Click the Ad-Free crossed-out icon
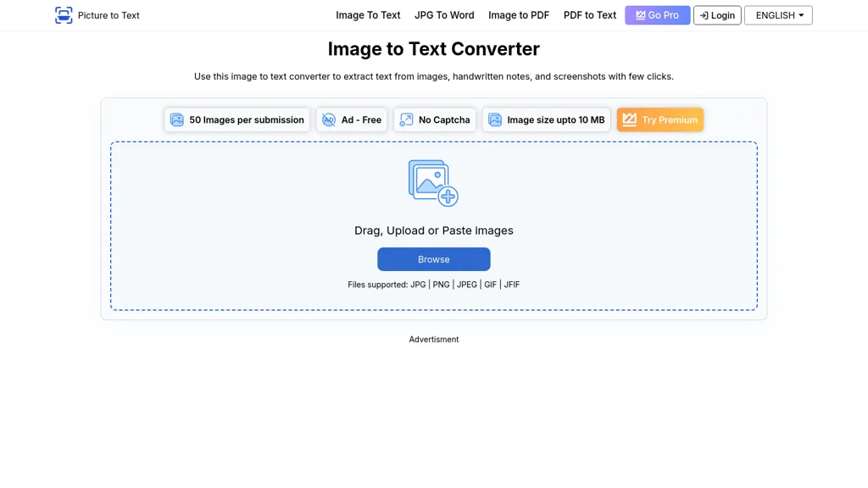This screenshot has height=488, width=868. tap(329, 120)
